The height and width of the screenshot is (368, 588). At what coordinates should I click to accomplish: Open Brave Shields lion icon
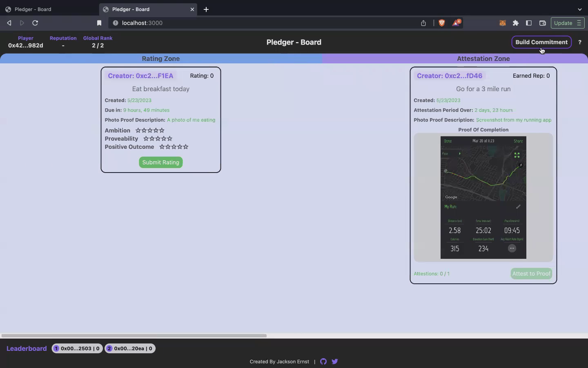(x=441, y=23)
